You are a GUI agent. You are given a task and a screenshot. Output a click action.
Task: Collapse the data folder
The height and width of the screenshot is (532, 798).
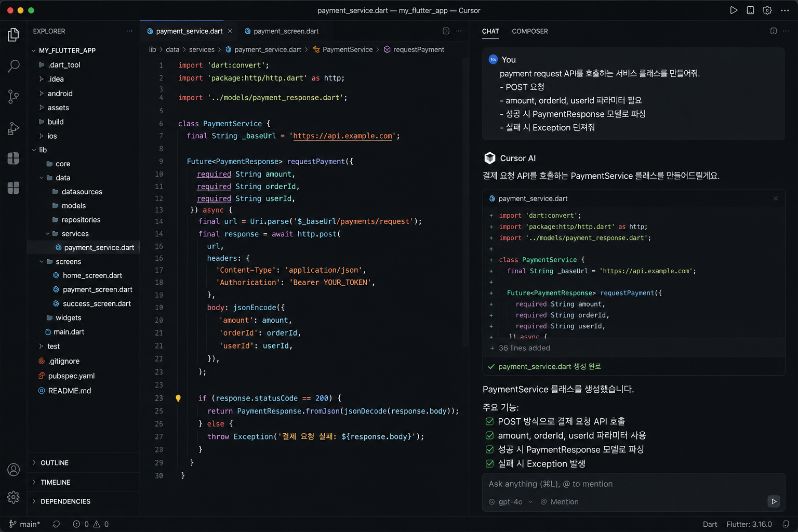point(42,178)
